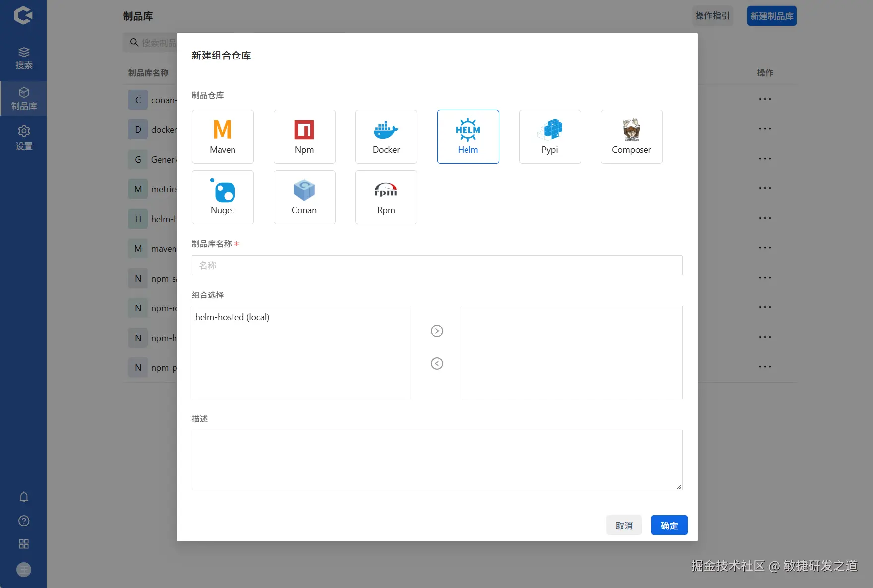Open actions menu for docker row
This screenshot has width=873, height=588.
tap(765, 129)
